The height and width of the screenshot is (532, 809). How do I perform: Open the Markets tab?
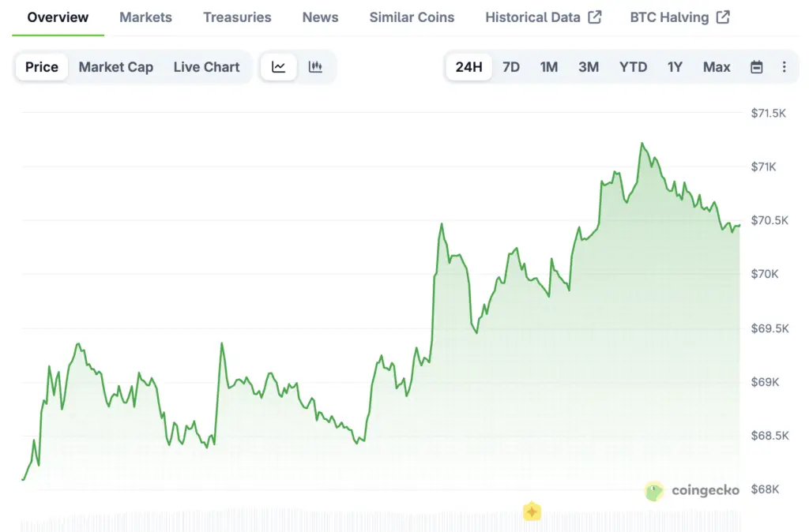pyautogui.click(x=145, y=17)
